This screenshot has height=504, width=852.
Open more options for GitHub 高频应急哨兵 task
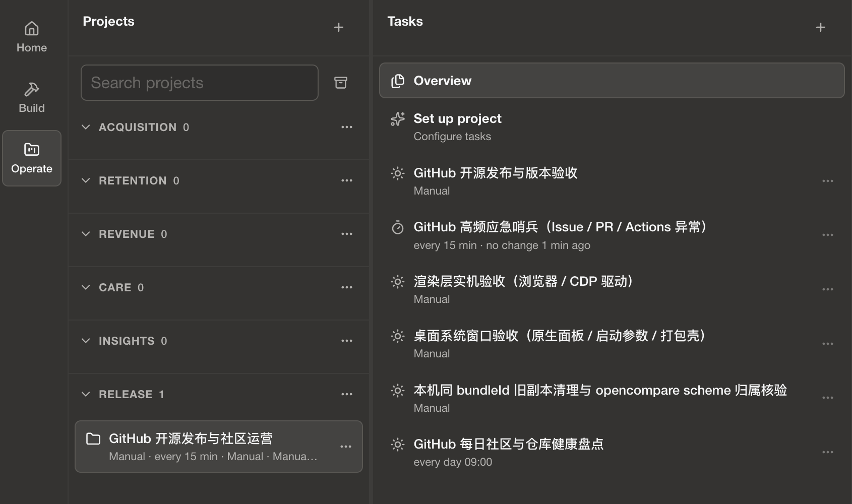coord(828,235)
